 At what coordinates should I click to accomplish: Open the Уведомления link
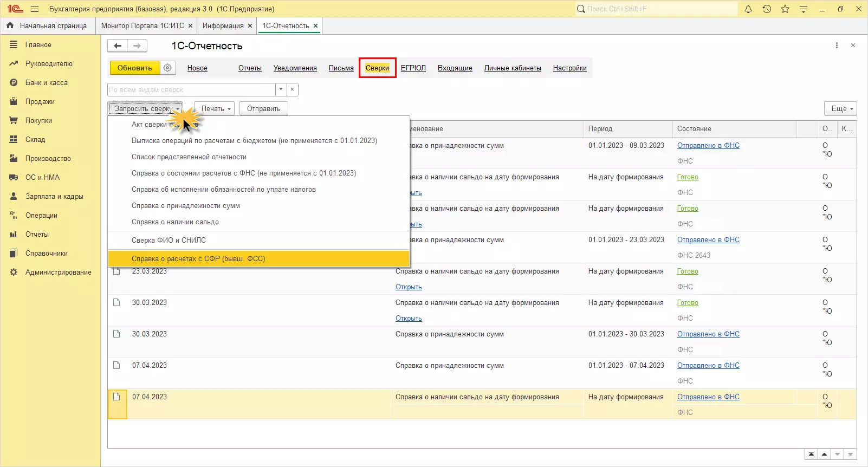pyautogui.click(x=295, y=68)
